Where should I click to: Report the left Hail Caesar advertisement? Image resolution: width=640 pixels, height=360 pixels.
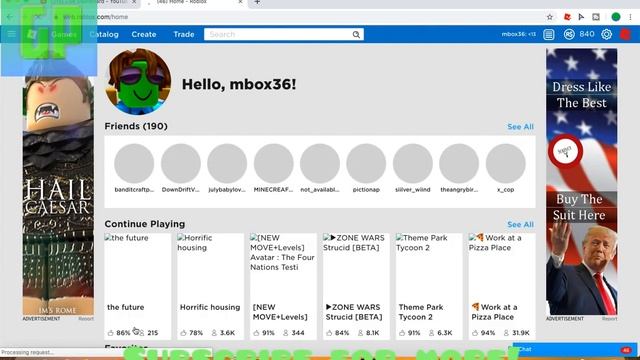click(x=86, y=319)
